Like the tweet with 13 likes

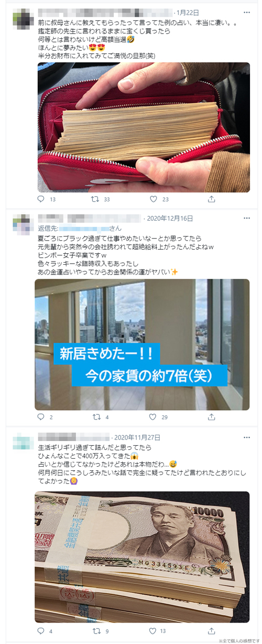154,631
